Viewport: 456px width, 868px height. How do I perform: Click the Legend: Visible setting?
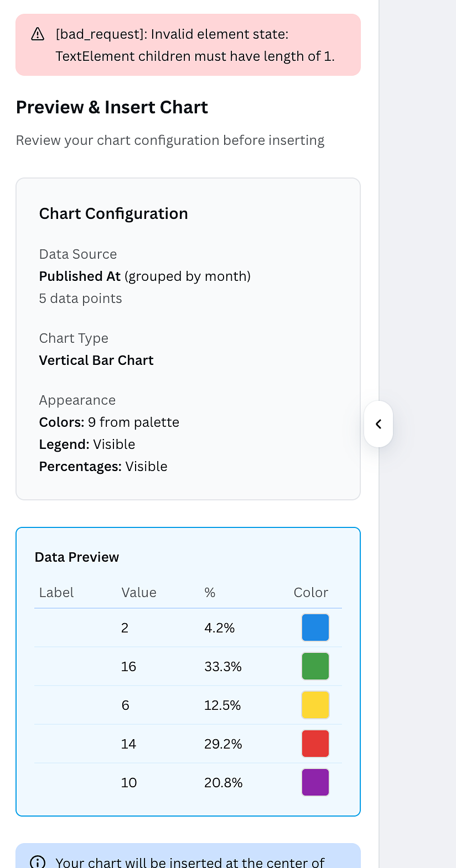(x=87, y=445)
